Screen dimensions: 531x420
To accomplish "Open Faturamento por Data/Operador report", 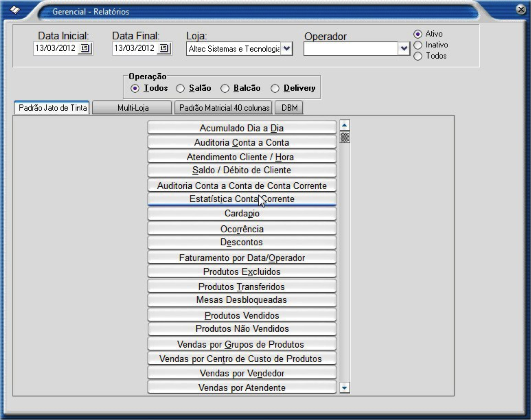I will [242, 257].
